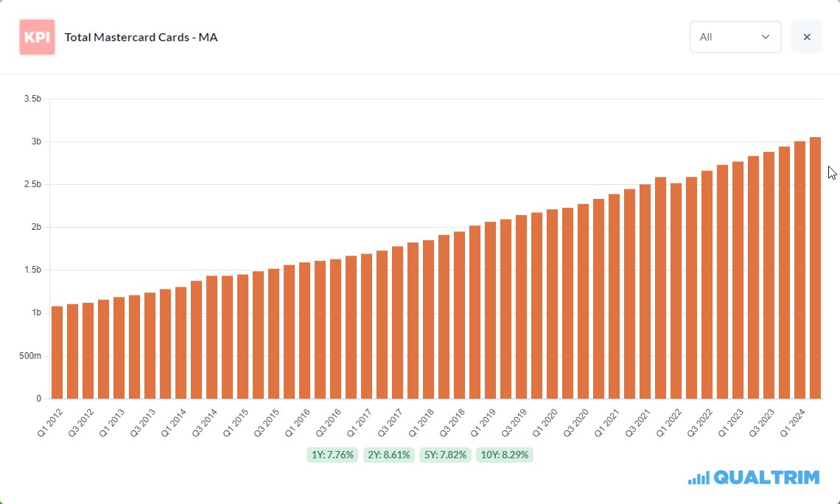
Task: Click the pink KPI icon
Action: click(37, 37)
